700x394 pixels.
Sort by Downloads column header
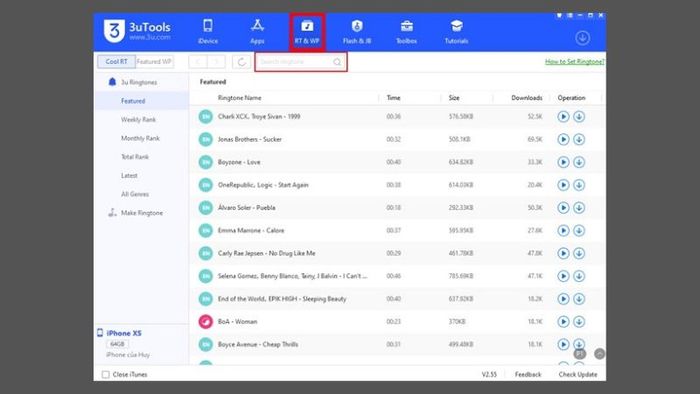[x=527, y=98]
